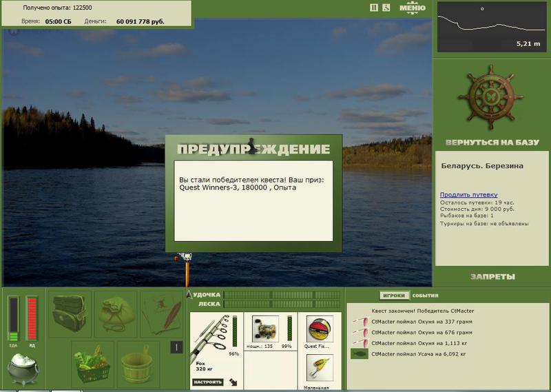Open the МЕНЮ game menu
This screenshot has width=551, height=392.
coord(412,8)
